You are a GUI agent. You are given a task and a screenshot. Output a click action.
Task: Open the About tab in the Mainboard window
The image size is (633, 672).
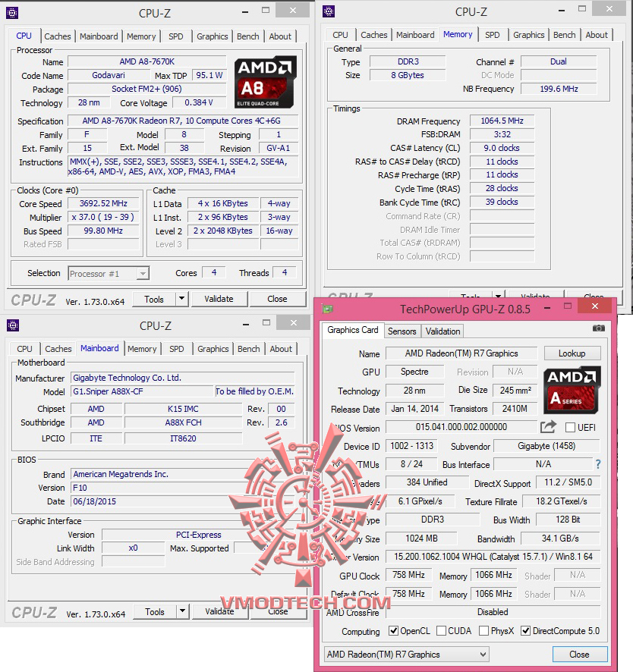pyautogui.click(x=281, y=349)
